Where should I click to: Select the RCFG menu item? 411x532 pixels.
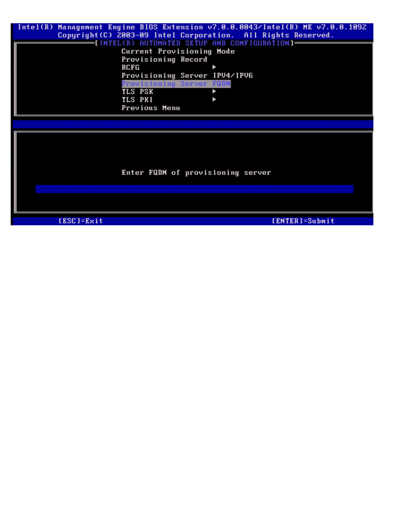pyautogui.click(x=131, y=67)
